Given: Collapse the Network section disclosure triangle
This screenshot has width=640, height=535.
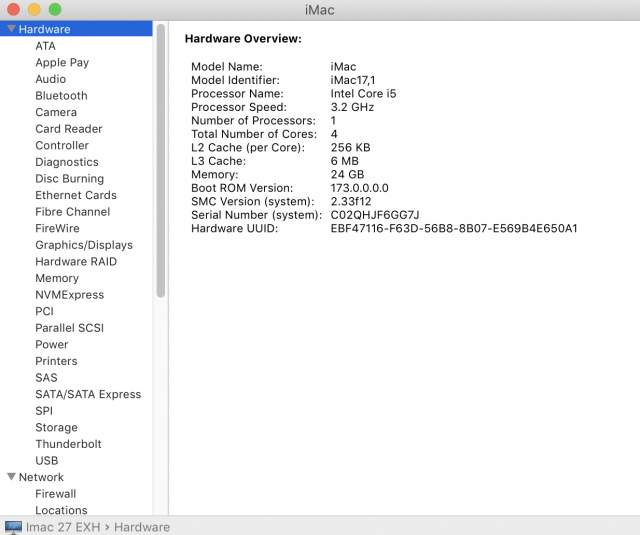Looking at the screenshot, I should (10, 477).
